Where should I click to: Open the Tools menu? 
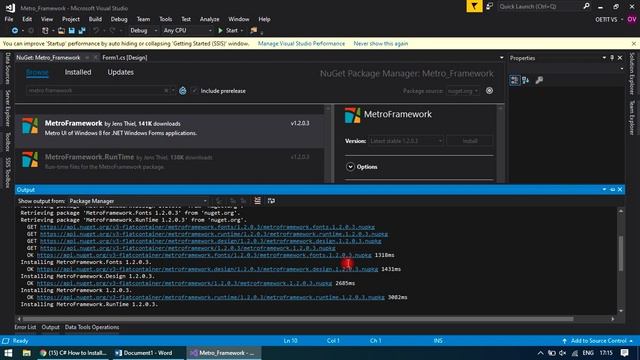(165, 19)
